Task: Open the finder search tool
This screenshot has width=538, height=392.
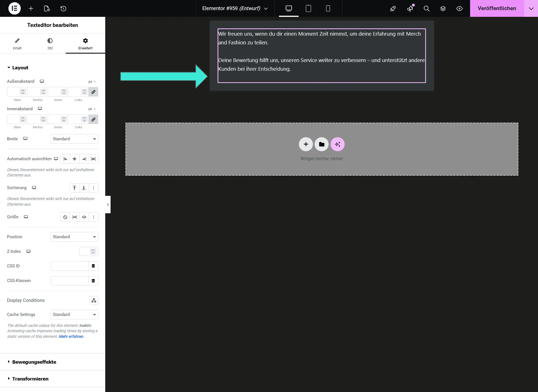Action: (426, 9)
